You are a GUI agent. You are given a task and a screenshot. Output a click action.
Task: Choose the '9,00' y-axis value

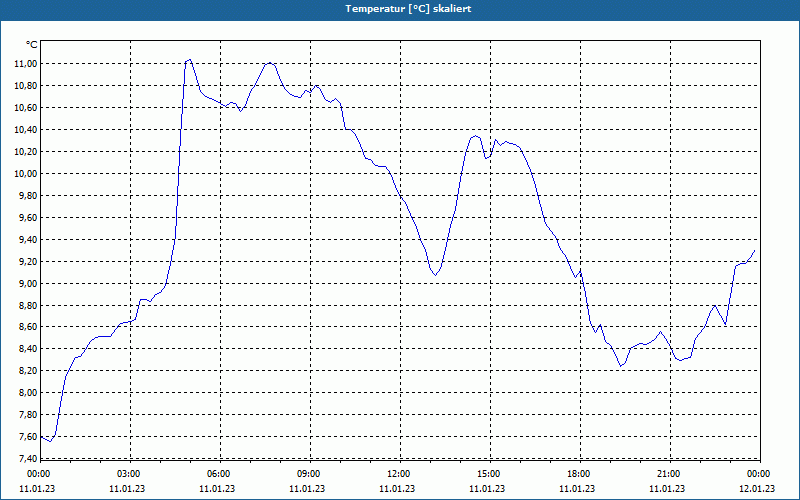click(x=30, y=283)
